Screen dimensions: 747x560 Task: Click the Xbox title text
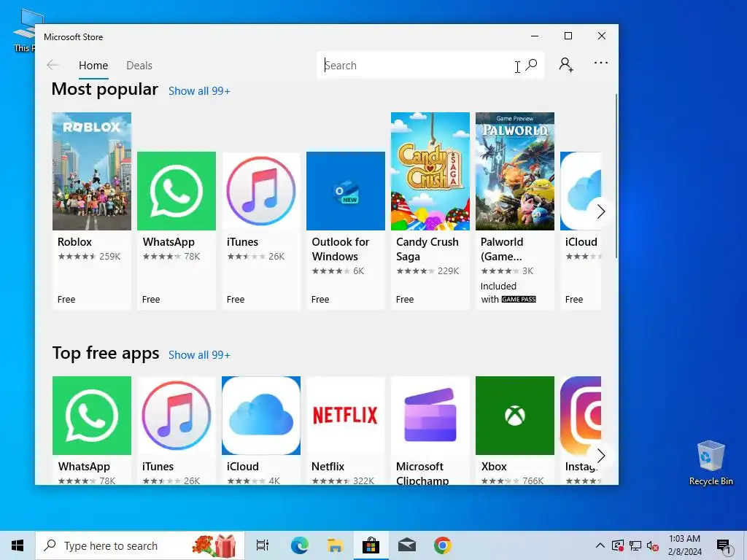(494, 467)
